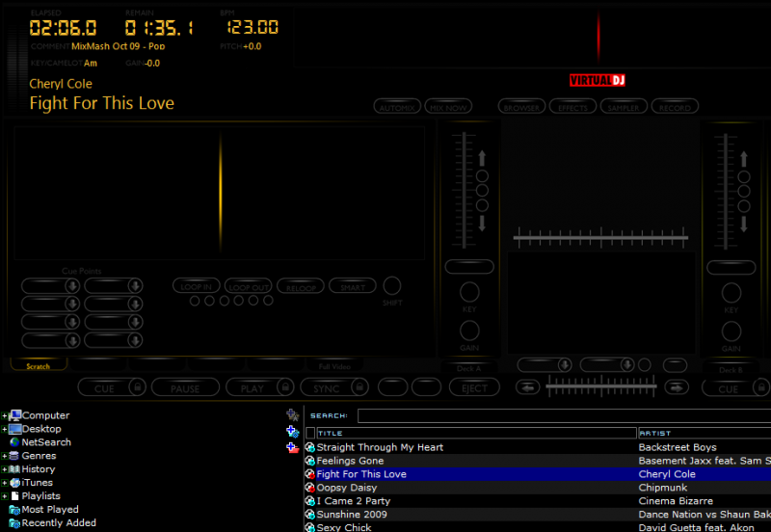Click the track icon beside Straight Through My Heart
771x532 pixels.
click(x=309, y=447)
